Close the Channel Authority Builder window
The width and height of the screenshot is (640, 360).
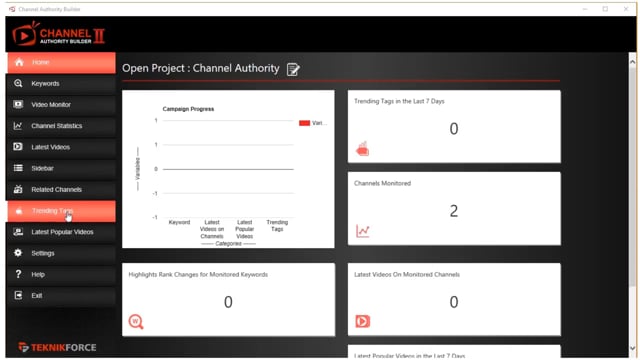click(626, 9)
